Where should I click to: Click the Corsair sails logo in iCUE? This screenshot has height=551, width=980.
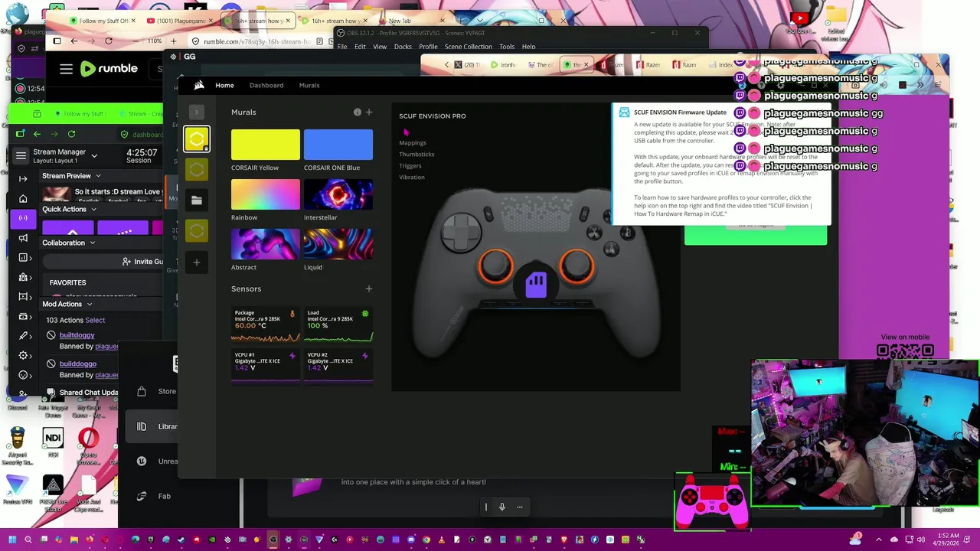199,85
